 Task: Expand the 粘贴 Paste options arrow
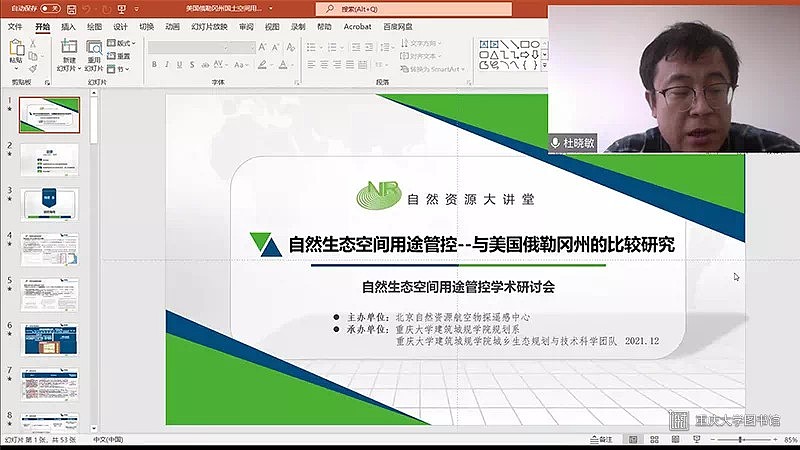click(x=16, y=68)
